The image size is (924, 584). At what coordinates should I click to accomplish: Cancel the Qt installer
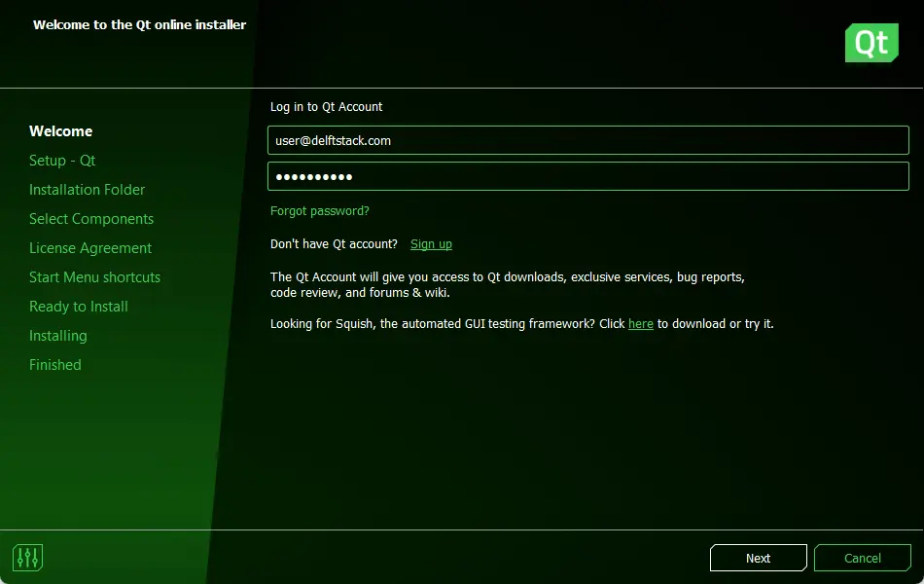click(862, 558)
